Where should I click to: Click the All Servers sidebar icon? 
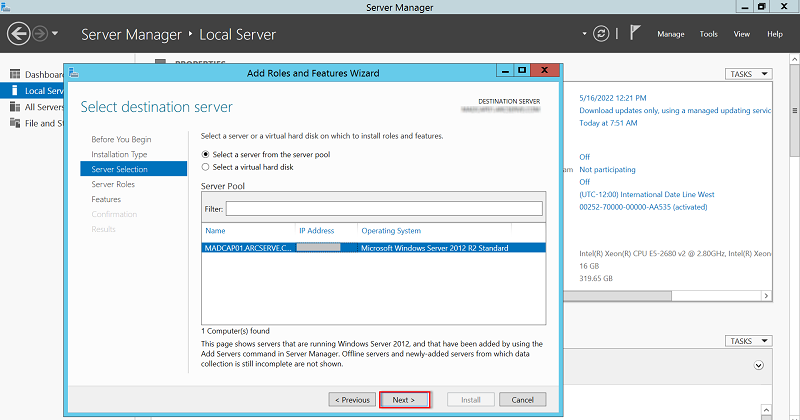tap(15, 107)
